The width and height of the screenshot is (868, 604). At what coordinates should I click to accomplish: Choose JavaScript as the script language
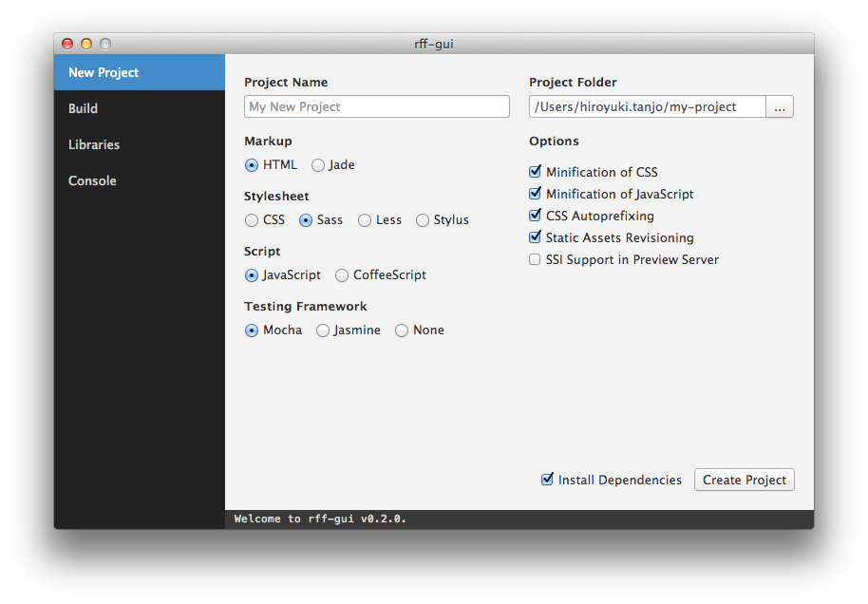click(x=252, y=275)
